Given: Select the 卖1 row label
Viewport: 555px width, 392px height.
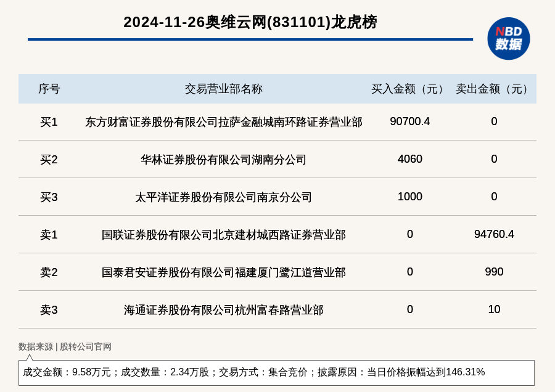Looking at the screenshot, I should pos(49,235).
